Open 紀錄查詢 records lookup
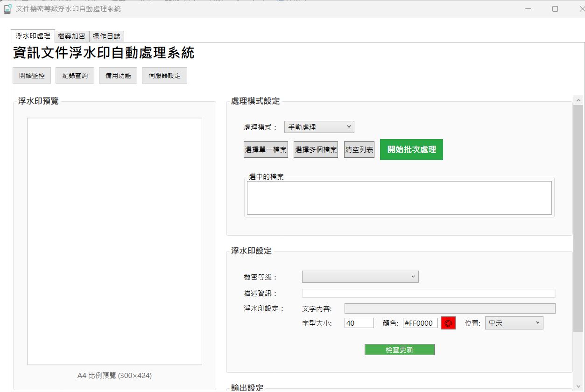The height and width of the screenshot is (392, 585). point(75,76)
